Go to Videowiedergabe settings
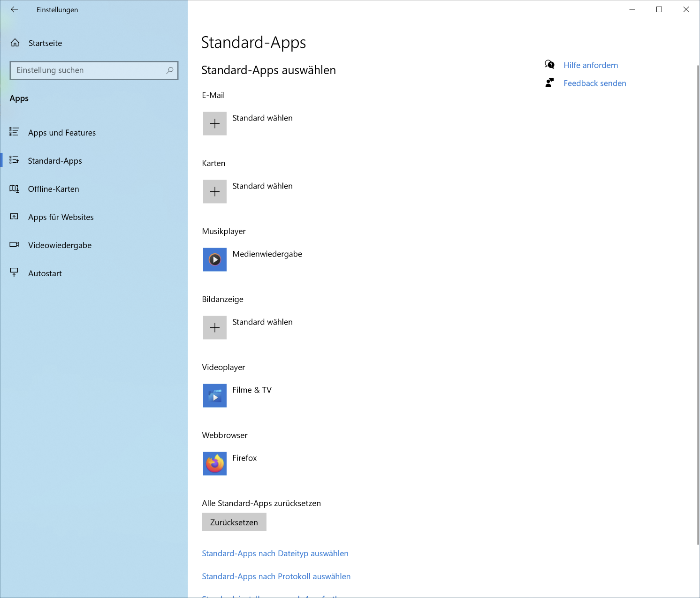Viewport: 700px width, 598px height. [x=94, y=245]
